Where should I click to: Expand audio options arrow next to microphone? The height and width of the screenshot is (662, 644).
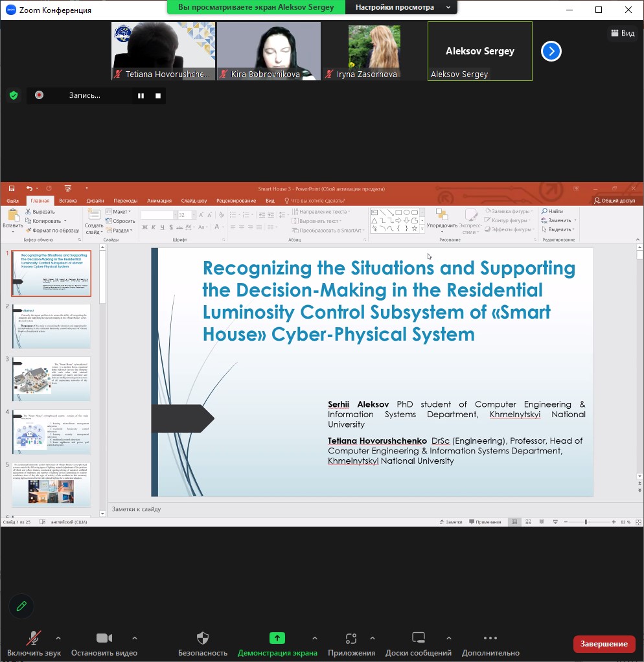(x=58, y=638)
